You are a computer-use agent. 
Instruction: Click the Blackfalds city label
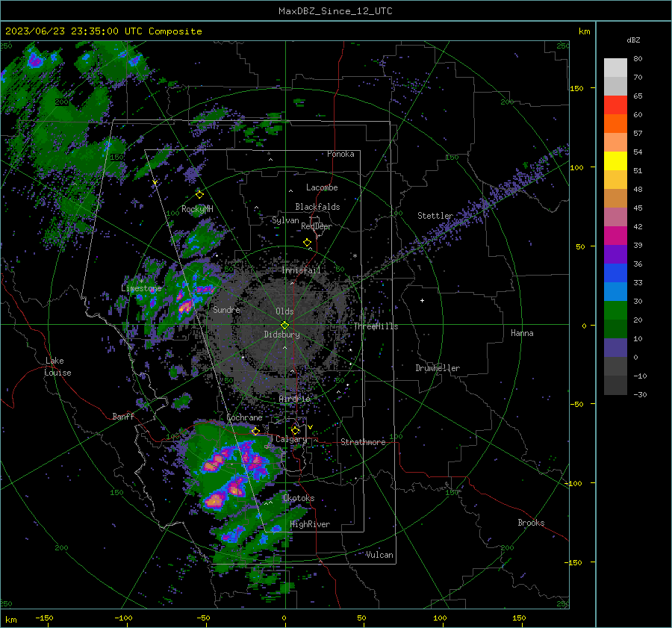[x=317, y=207]
